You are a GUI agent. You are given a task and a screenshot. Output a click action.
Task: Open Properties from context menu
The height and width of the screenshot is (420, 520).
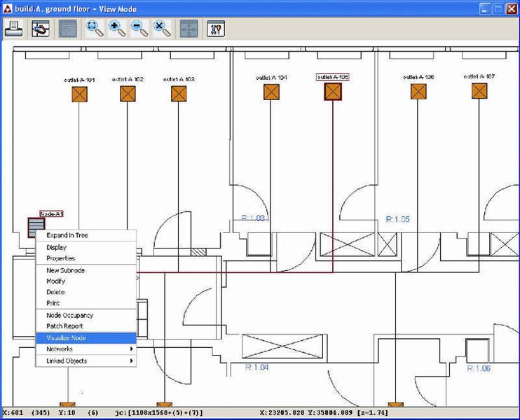[x=86, y=258]
